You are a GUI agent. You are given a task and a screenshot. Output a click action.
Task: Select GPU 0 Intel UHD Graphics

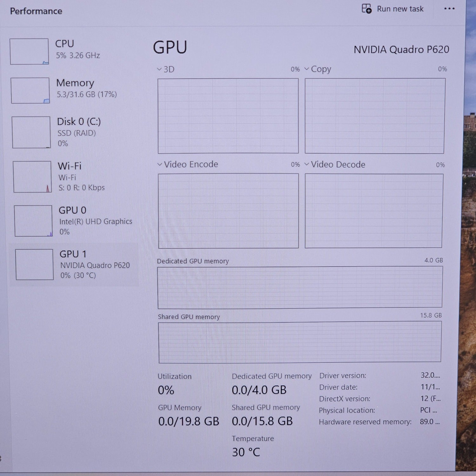click(x=75, y=221)
